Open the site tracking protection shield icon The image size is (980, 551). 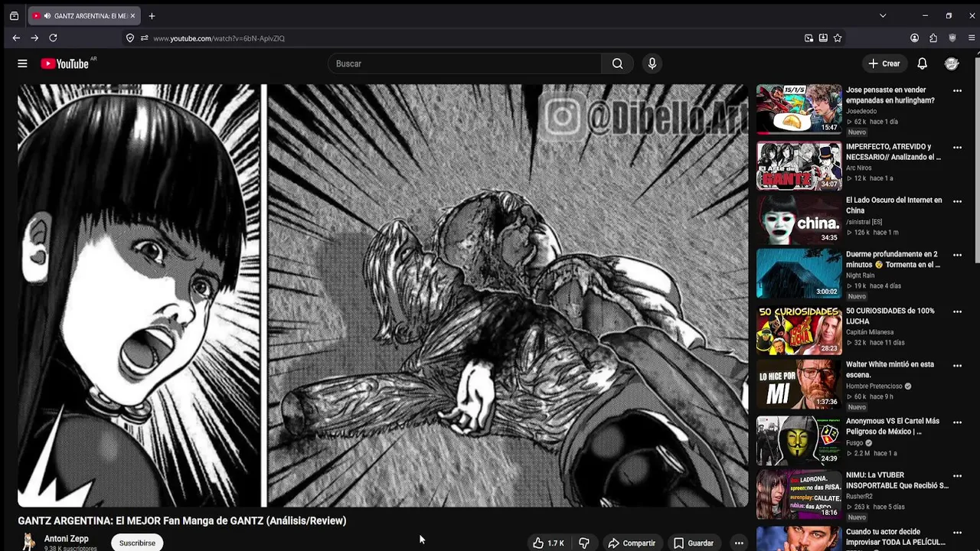(x=130, y=37)
